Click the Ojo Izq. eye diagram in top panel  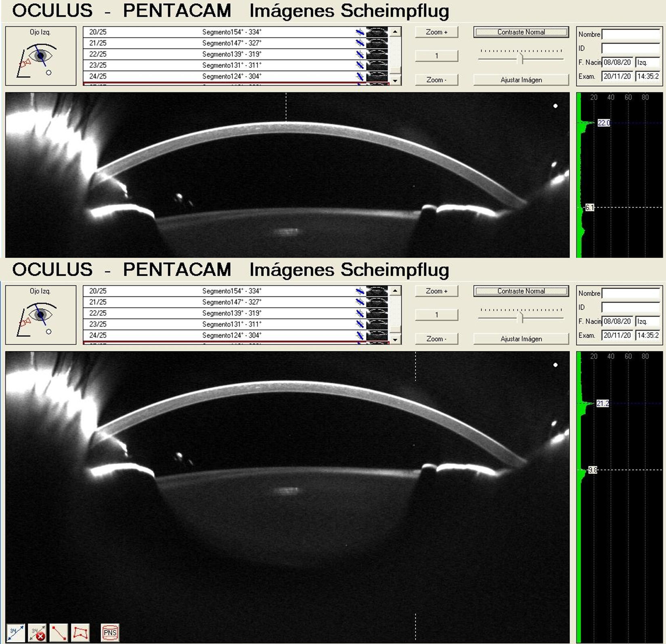pyautogui.click(x=40, y=56)
